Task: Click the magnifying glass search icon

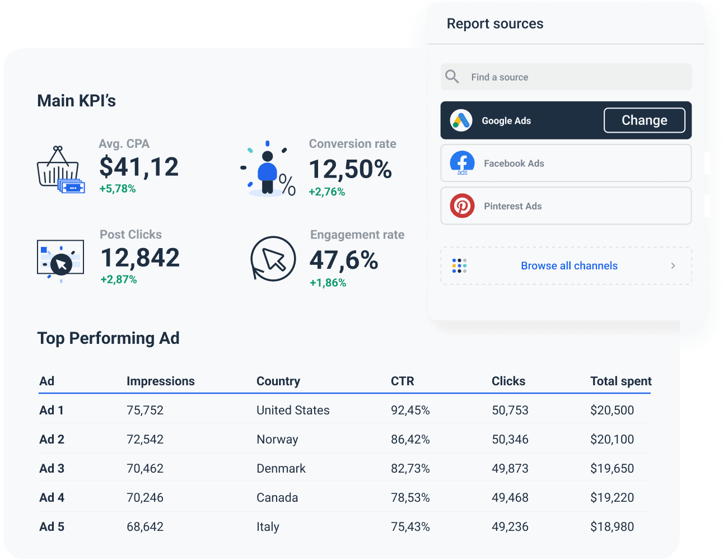Action: click(452, 77)
